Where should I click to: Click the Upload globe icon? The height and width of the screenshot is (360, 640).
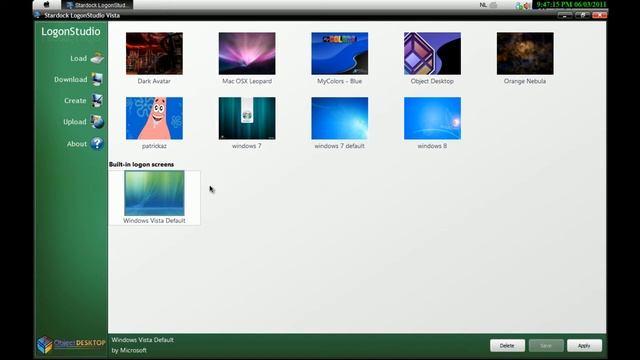coord(97,122)
